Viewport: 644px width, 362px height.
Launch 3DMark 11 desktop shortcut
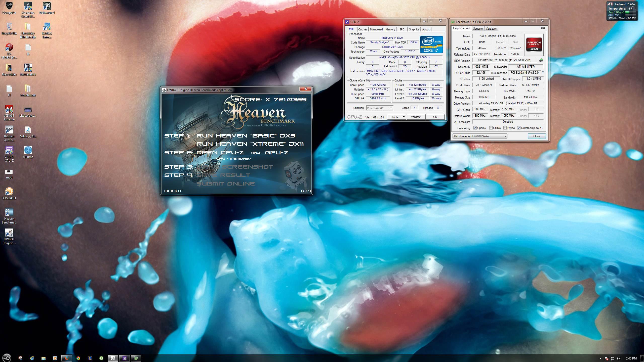pyautogui.click(x=9, y=194)
